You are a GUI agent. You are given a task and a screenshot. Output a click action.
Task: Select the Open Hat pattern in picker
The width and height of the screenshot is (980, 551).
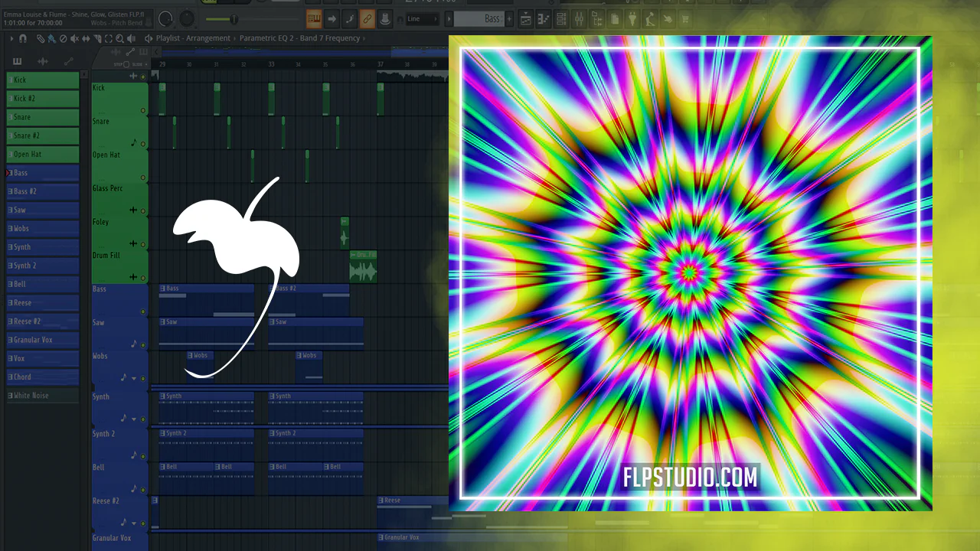click(43, 154)
